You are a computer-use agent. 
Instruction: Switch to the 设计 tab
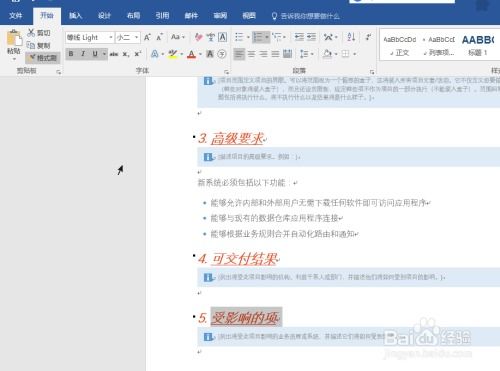click(104, 15)
